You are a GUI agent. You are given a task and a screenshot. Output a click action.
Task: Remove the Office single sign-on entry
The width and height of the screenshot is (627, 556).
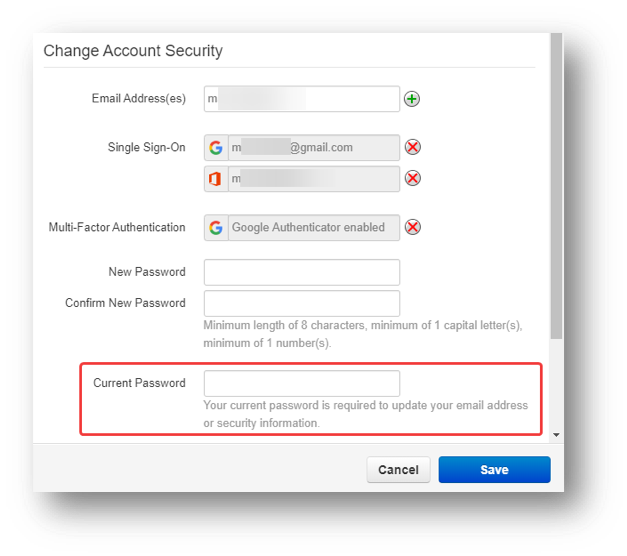point(412,179)
